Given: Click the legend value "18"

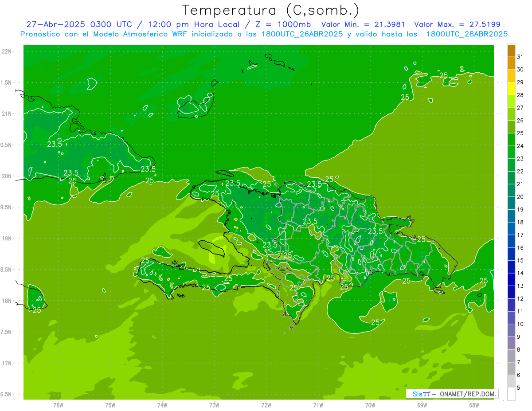Looking at the screenshot, I should click(520, 222).
